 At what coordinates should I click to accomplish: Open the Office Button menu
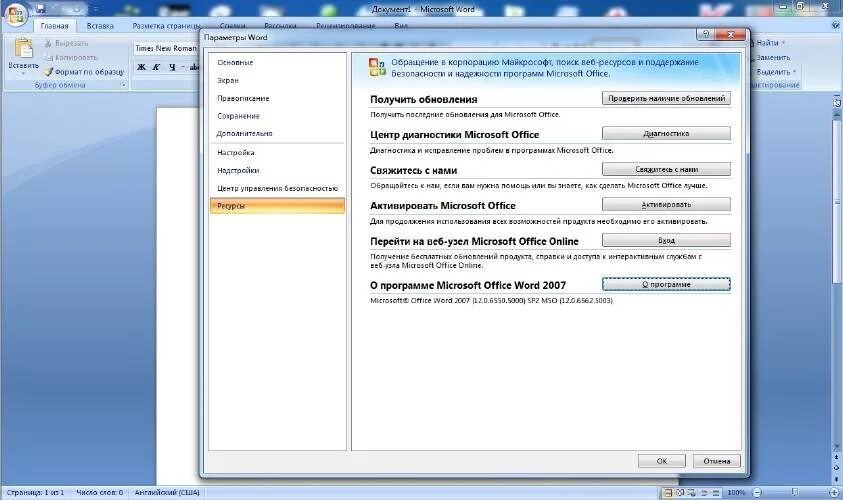[16, 14]
